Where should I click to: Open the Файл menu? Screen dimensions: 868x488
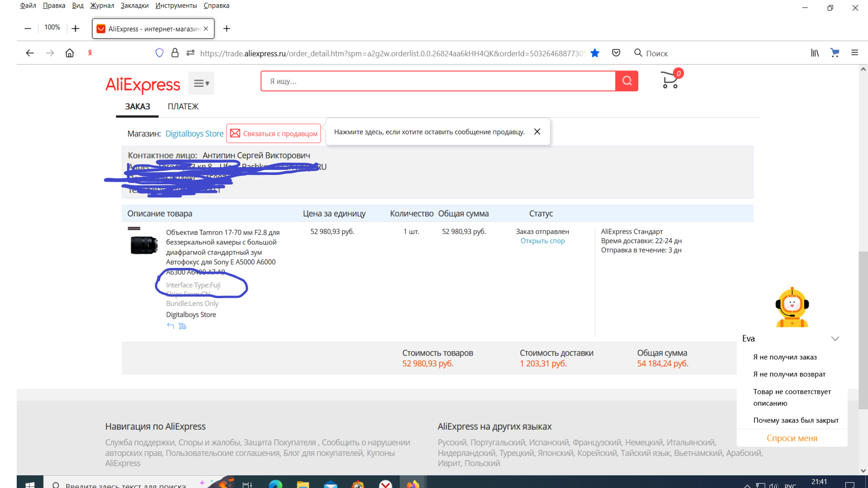point(28,5)
